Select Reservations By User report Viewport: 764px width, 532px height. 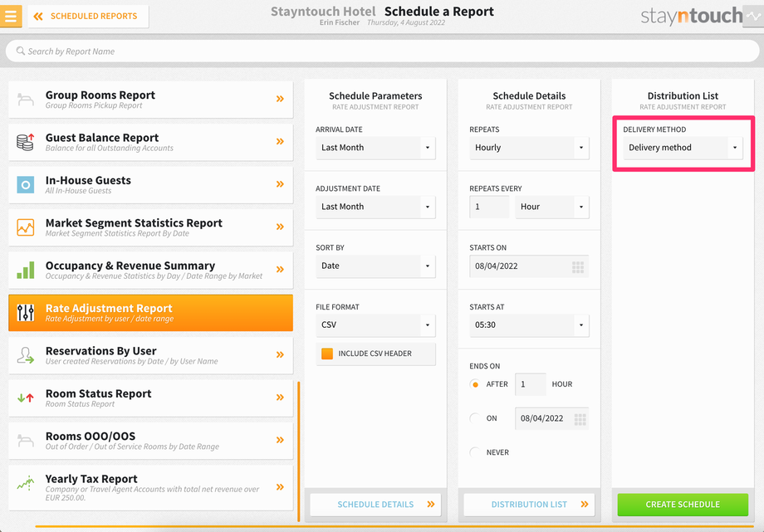click(x=150, y=355)
